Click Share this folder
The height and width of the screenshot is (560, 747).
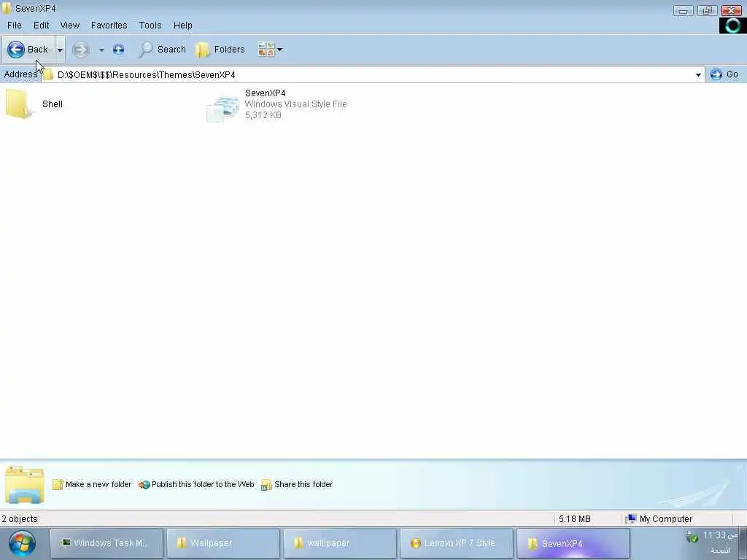click(x=297, y=484)
